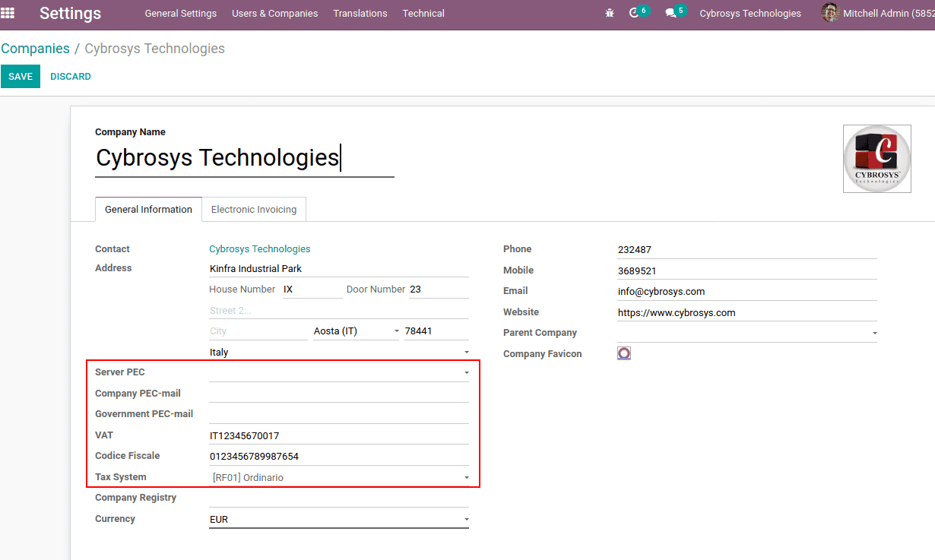Switch to General Information tab
This screenshot has width=935, height=560.
[148, 210]
